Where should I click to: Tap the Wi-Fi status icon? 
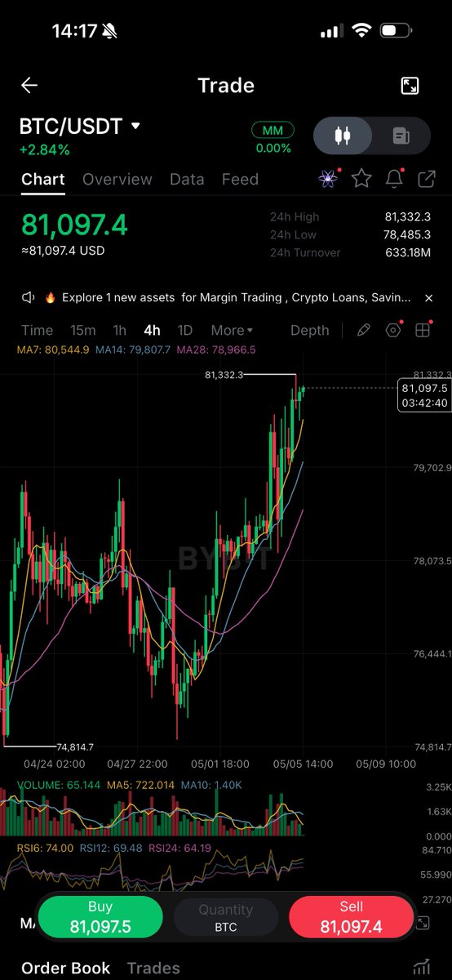(360, 31)
